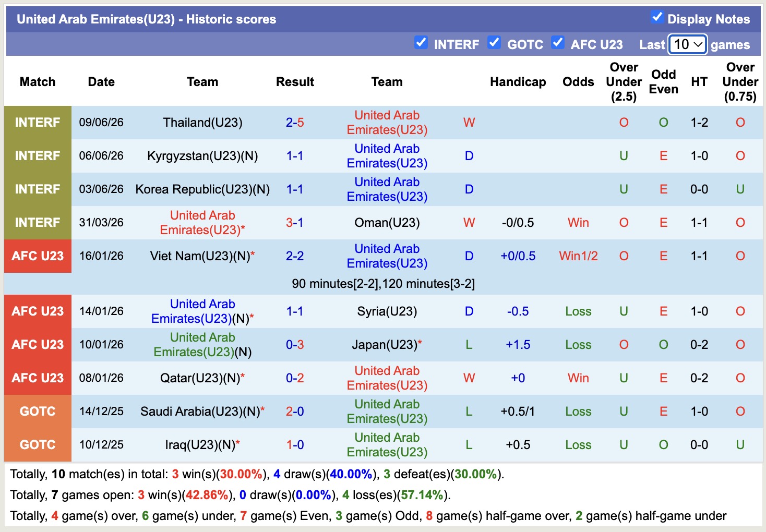Click the 0-3 result vs Japan
The width and height of the screenshot is (766, 532).
click(x=295, y=345)
